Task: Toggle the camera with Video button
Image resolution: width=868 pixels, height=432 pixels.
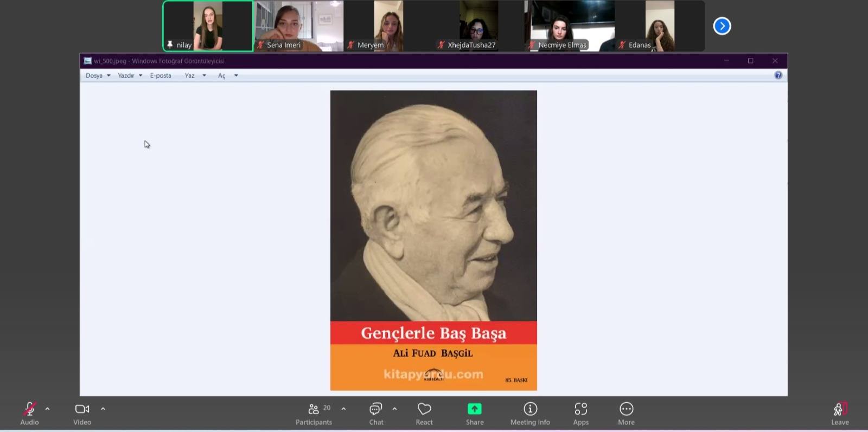Action: coord(82,414)
